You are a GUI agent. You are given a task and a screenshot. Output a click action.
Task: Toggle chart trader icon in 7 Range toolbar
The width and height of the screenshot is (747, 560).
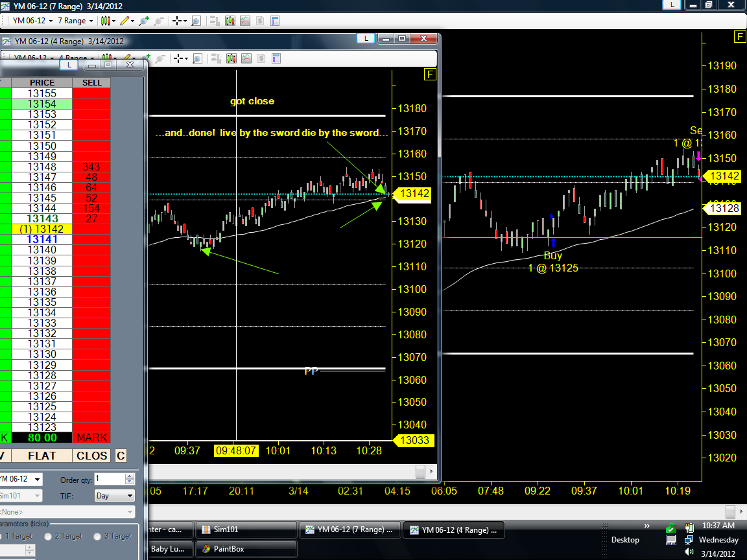tap(215, 21)
